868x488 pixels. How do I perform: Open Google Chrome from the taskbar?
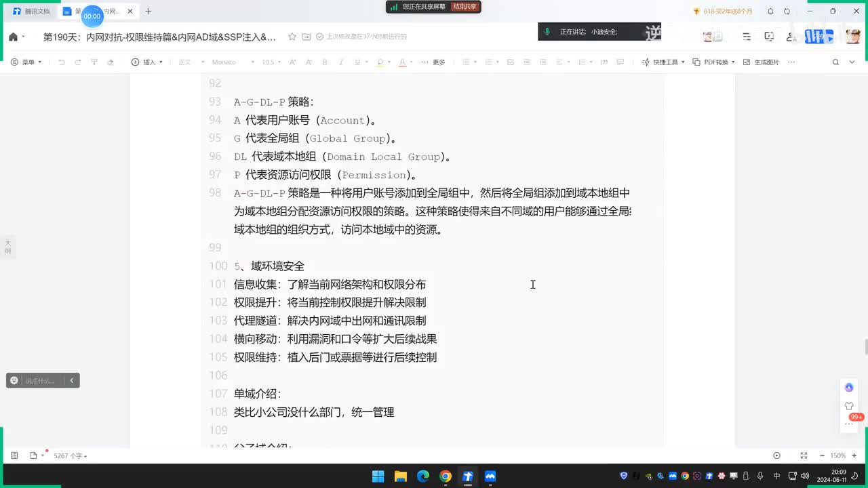pos(445,476)
